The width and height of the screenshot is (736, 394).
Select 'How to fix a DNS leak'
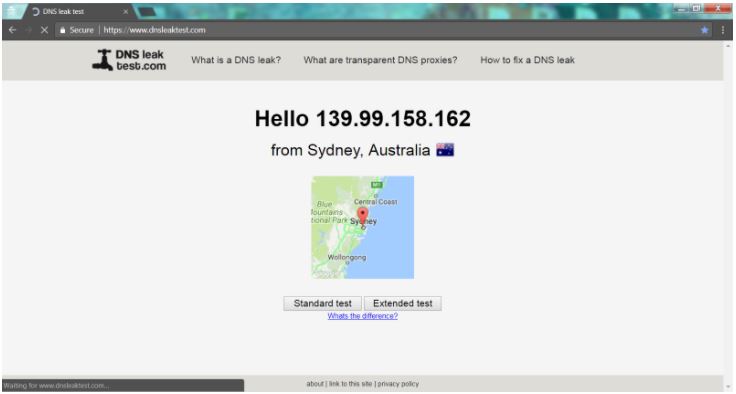[x=528, y=60]
